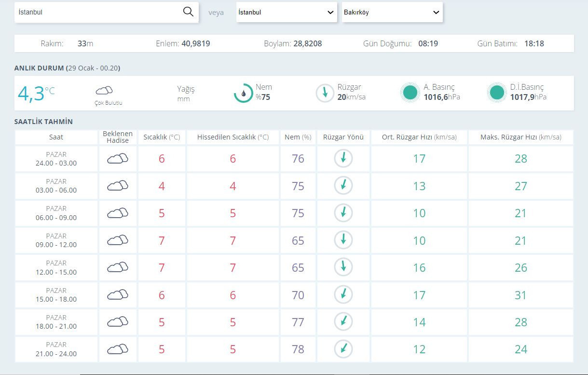Click the humidity droplet gauge icon

(244, 93)
